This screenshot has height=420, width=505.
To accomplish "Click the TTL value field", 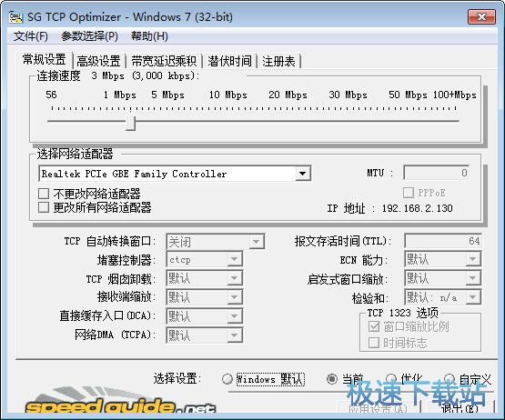I will 443,241.
